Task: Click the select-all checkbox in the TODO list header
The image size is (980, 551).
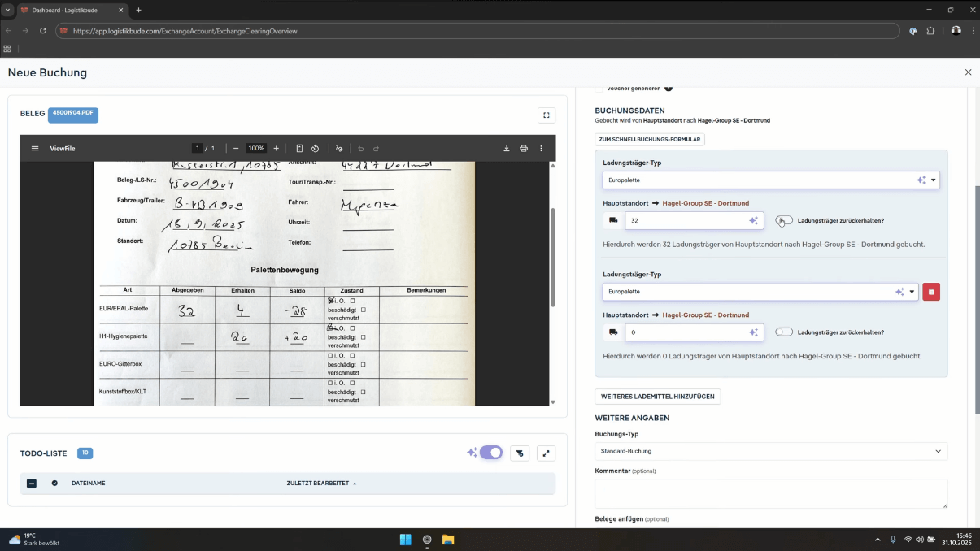Action: [32, 484]
